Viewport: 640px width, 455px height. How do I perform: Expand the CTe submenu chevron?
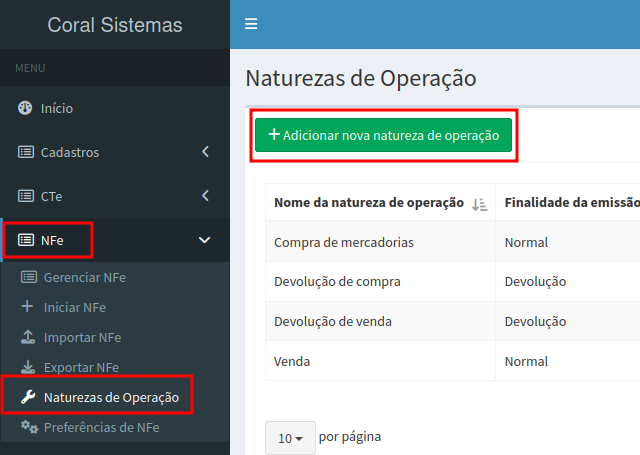click(x=205, y=196)
